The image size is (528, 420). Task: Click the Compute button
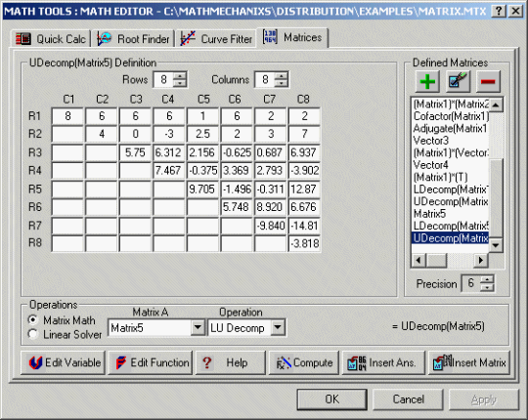pos(304,362)
